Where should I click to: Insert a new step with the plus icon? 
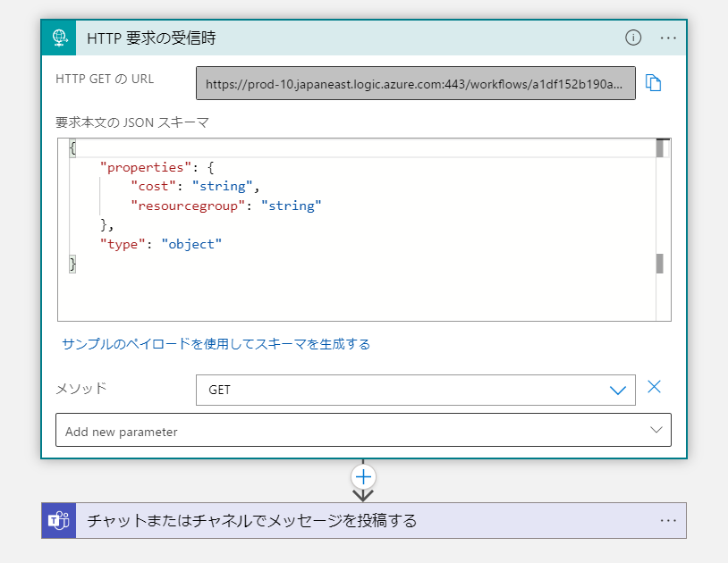(363, 476)
